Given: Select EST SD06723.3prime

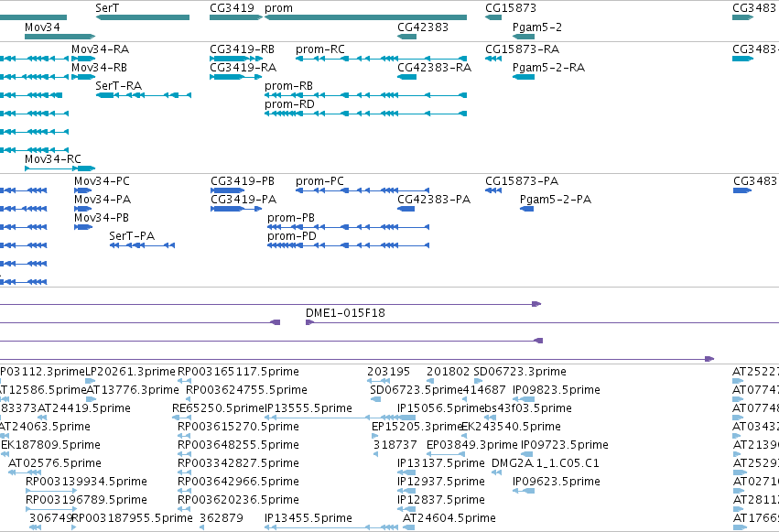Looking at the screenshot, I should [x=478, y=381].
